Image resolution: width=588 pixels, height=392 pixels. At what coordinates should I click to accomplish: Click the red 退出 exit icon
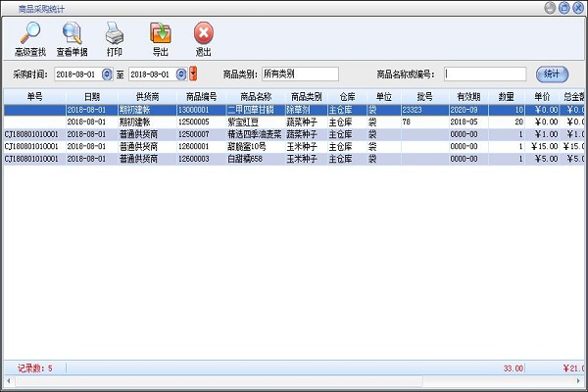pyautogui.click(x=203, y=39)
